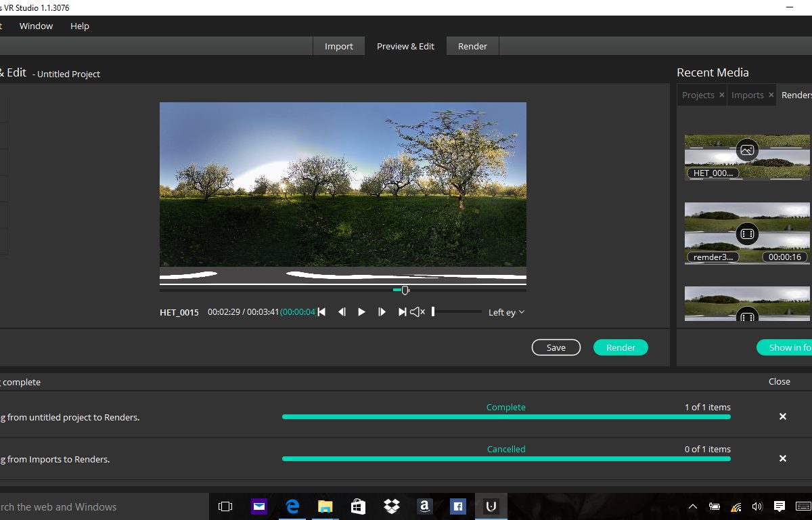The height and width of the screenshot is (520, 812).
Task: Click the teal Render button
Action: coord(621,347)
